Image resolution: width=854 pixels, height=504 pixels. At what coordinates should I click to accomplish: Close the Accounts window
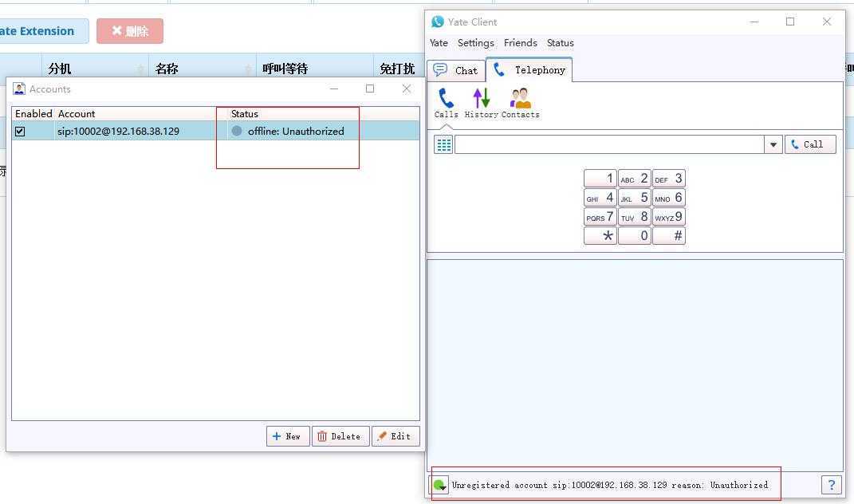[x=407, y=89]
